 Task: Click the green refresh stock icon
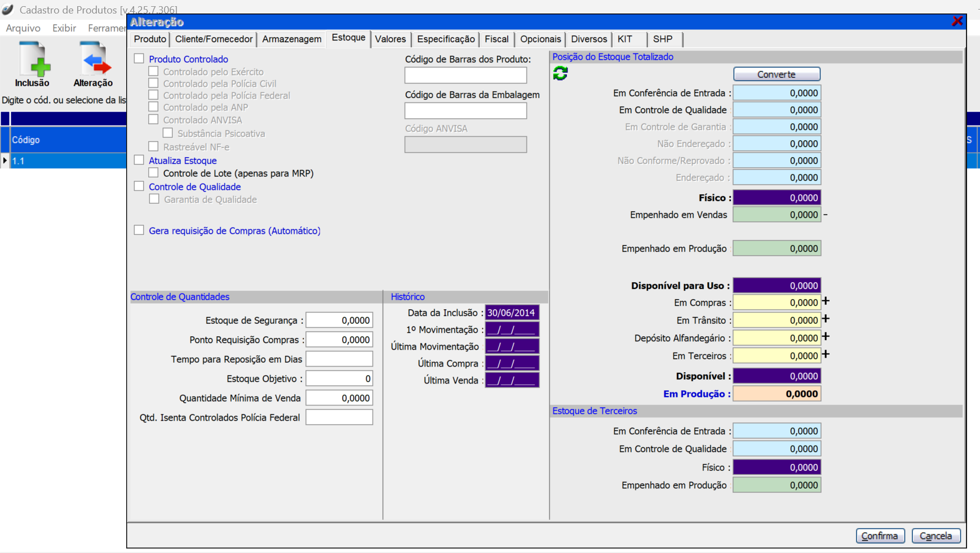point(560,73)
